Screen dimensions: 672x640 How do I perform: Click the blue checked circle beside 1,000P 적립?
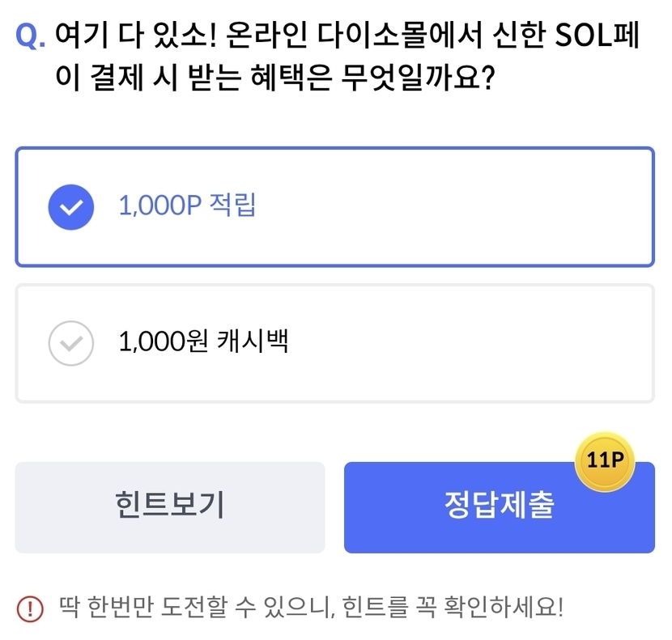tap(71, 207)
